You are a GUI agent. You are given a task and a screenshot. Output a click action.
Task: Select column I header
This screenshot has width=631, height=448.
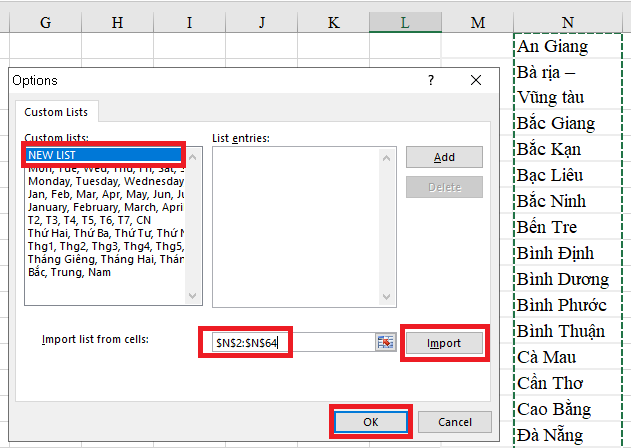(189, 23)
